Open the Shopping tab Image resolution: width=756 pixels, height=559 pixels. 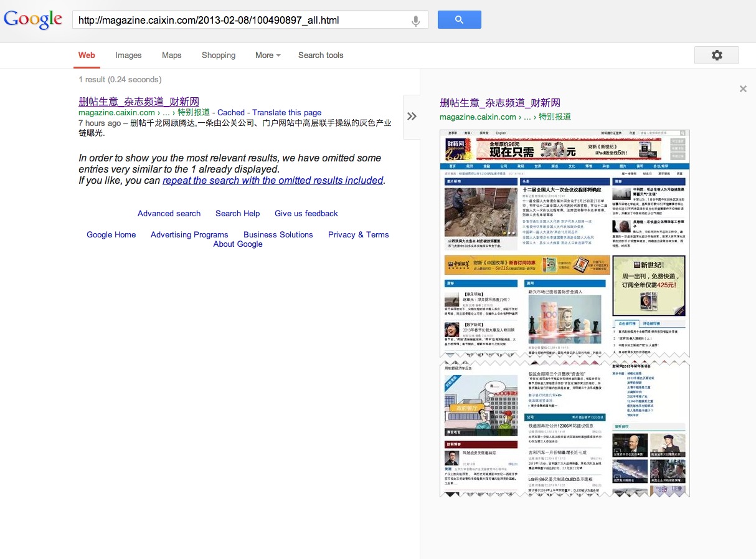pyautogui.click(x=219, y=55)
